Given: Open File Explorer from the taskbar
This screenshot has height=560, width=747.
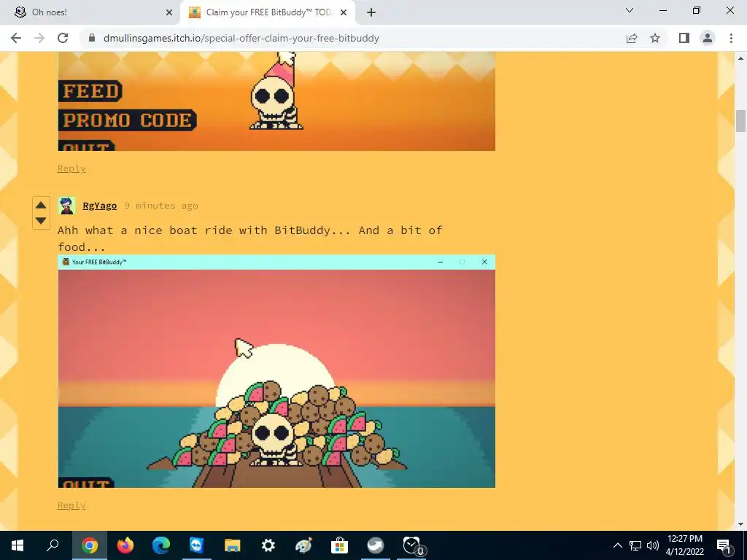Looking at the screenshot, I should click(x=233, y=545).
